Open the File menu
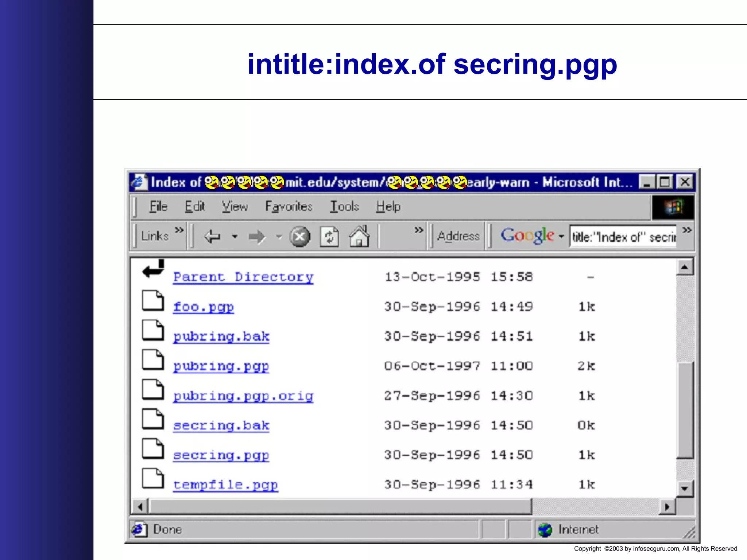The width and height of the screenshot is (747, 560). tap(158, 206)
